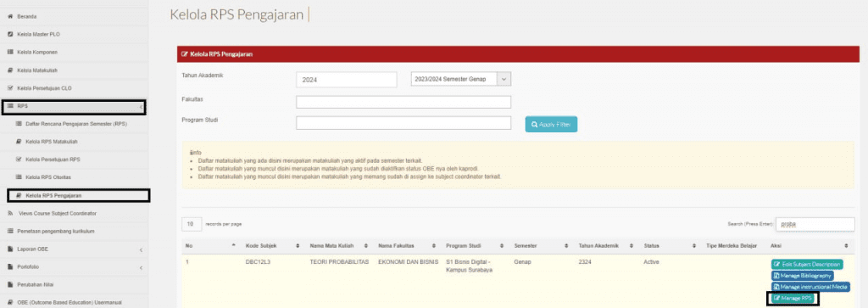
Task: Click the Kelola Persetujuan CLO check icon
Action: 10,88
